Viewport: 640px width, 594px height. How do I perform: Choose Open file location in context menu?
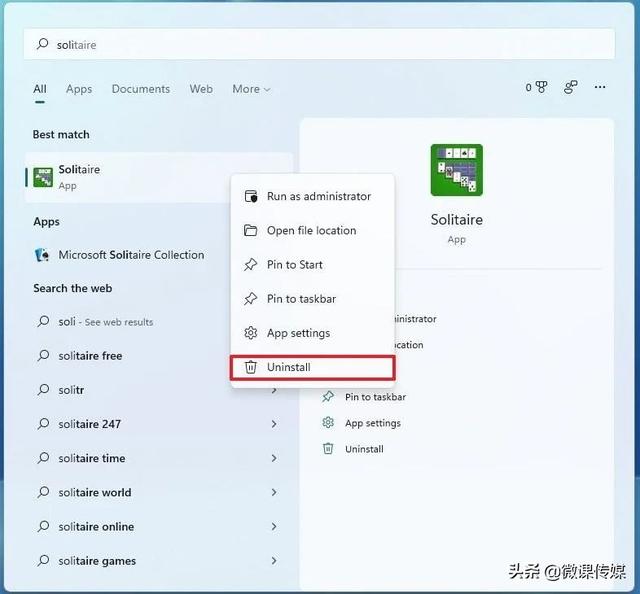(312, 231)
